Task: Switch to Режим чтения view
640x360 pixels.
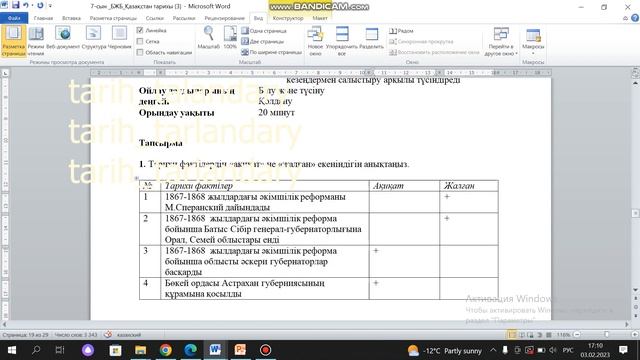Action: [x=36, y=40]
